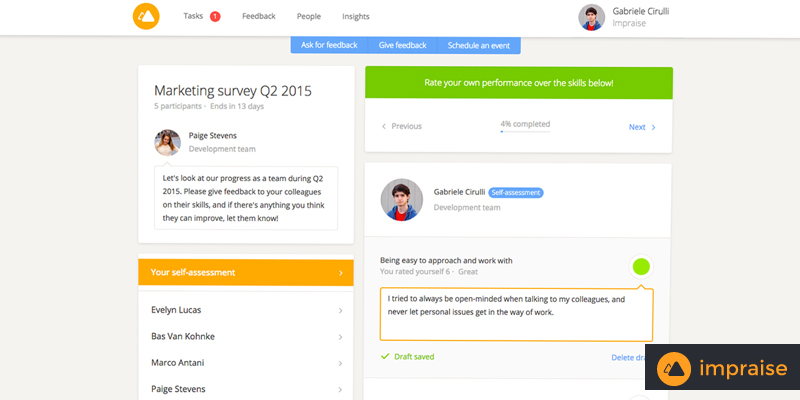Open the Insights page
This screenshot has width=800, height=400.
click(x=355, y=17)
